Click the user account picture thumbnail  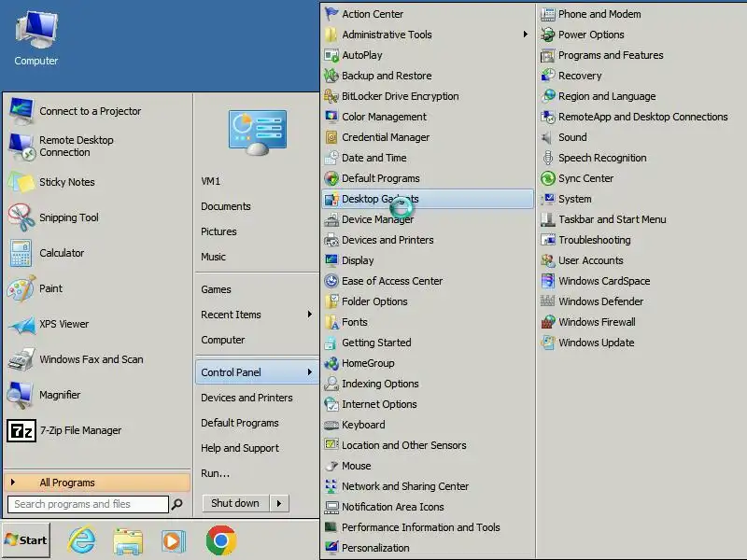[x=258, y=132]
